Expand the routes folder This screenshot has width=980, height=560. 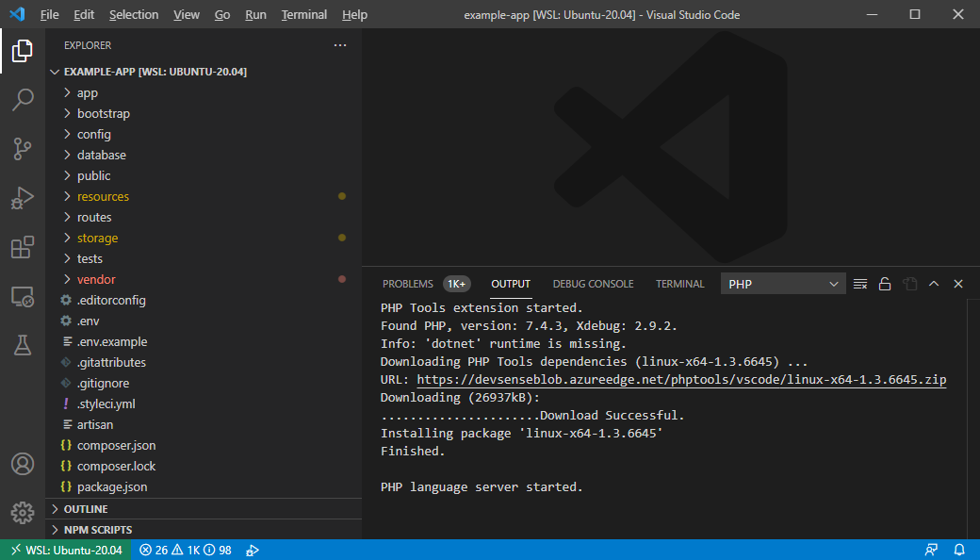coord(204,217)
